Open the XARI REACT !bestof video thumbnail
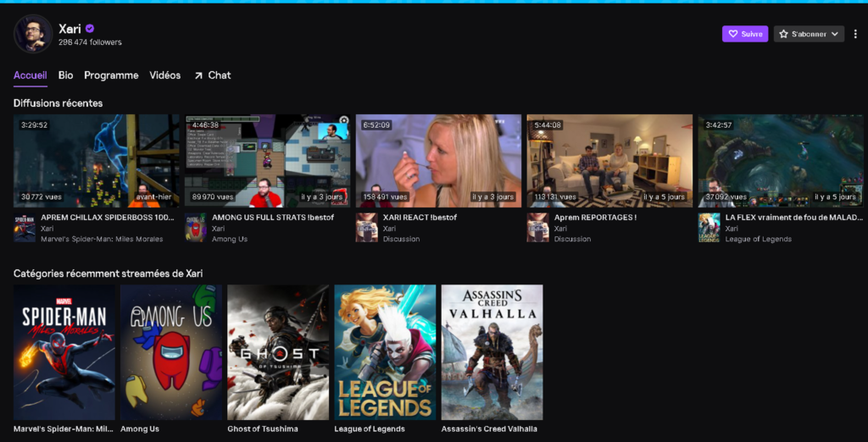The height and width of the screenshot is (442, 868). pos(438,161)
